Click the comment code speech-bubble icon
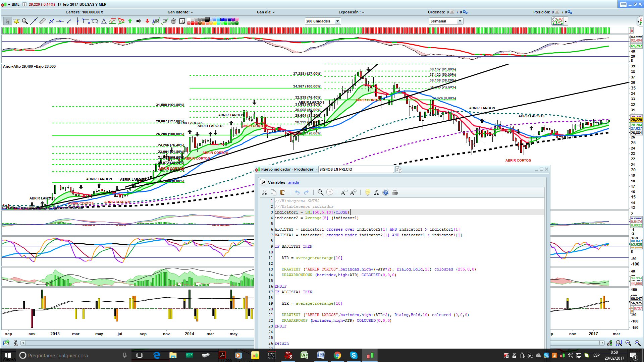The width and height of the screenshot is (644, 362). coord(330,192)
